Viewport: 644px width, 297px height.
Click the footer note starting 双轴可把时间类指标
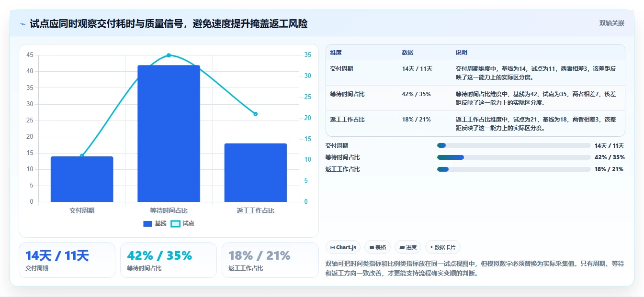pyautogui.click(x=475, y=269)
